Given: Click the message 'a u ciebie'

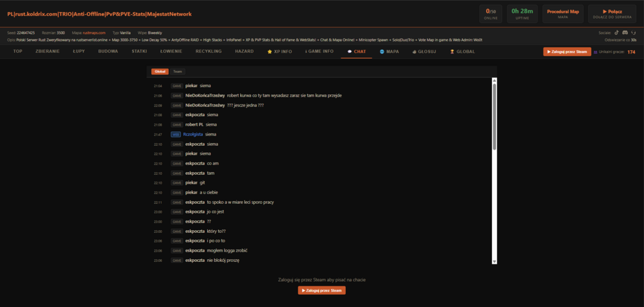Looking at the screenshot, I should coord(209,193).
